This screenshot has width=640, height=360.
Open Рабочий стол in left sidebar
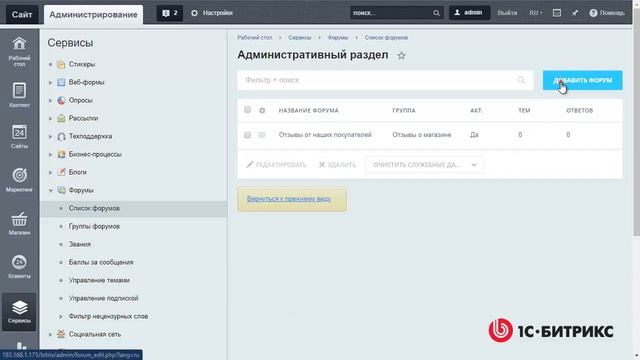coord(19,51)
